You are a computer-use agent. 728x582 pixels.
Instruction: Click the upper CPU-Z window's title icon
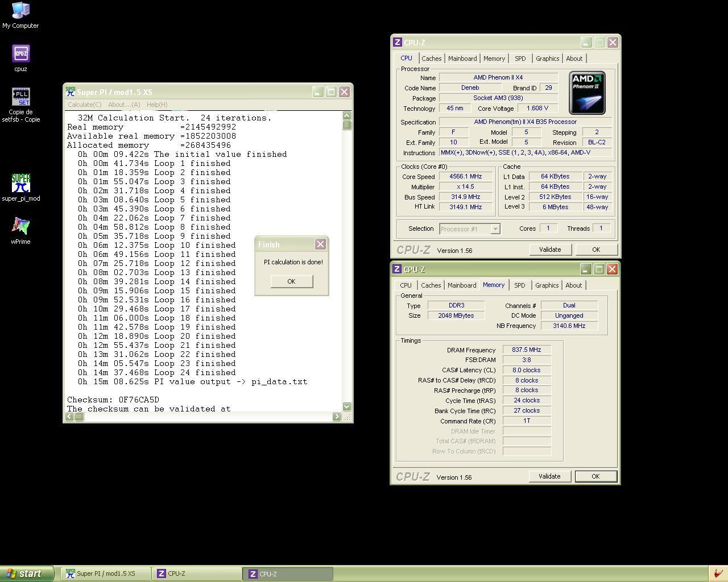[x=397, y=42]
